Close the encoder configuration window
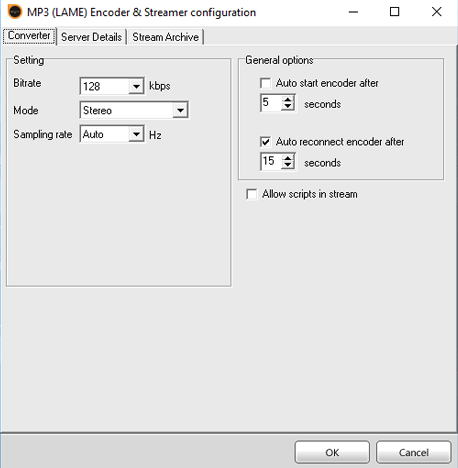Image resolution: width=458 pixels, height=468 pixels. coord(436,12)
